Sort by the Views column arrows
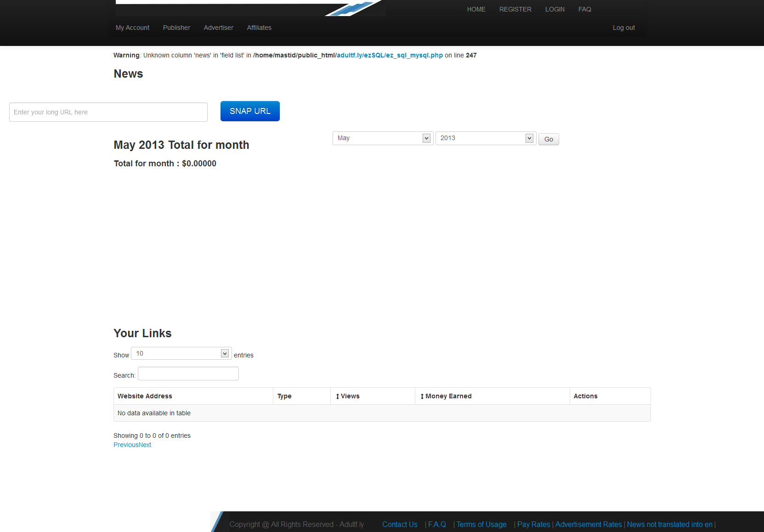 tap(338, 396)
